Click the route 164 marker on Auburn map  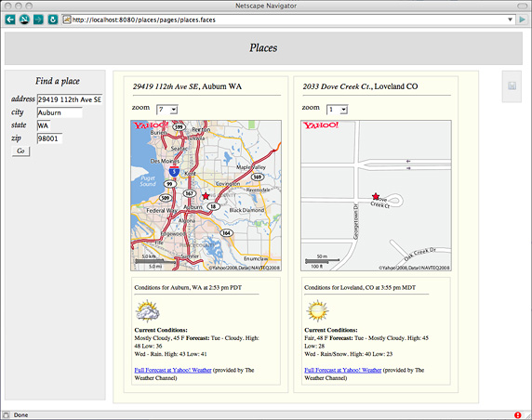226,233
